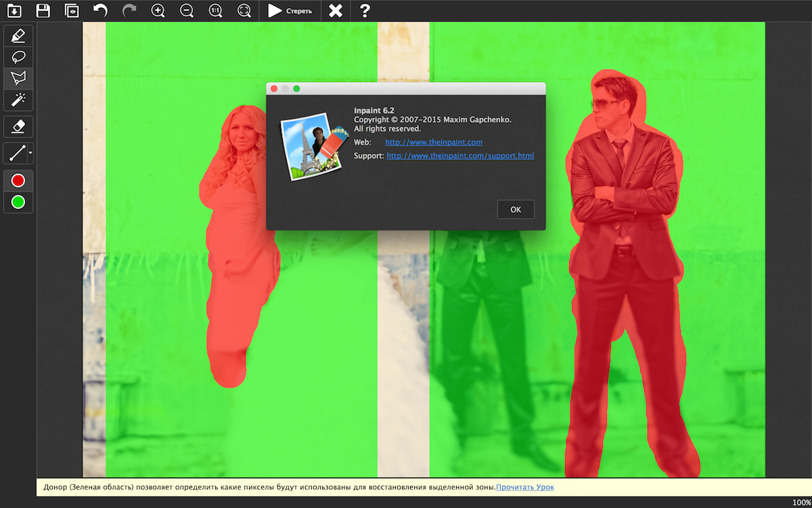Fit the image to window

244,10
